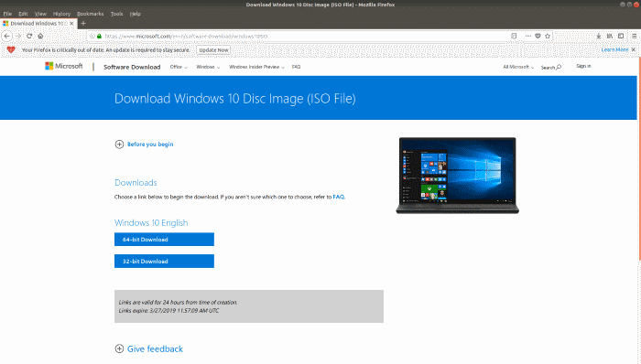Expand the Give feedback section

[x=148, y=348]
